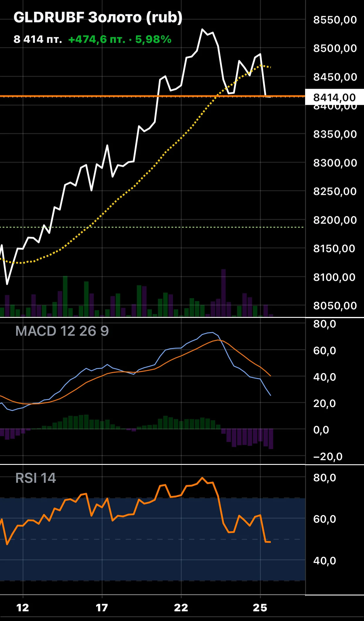Click the 8300,00 price axis label
Image resolution: width=364 pixels, height=621 pixels.
click(335, 163)
